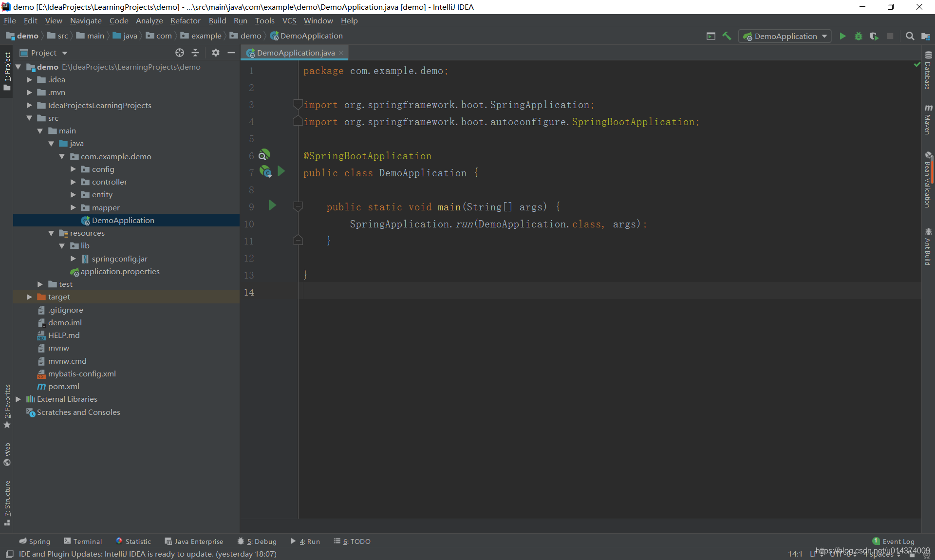This screenshot has height=560, width=935.
Task: Toggle the 1: Project side panel
Action: click(x=7, y=72)
